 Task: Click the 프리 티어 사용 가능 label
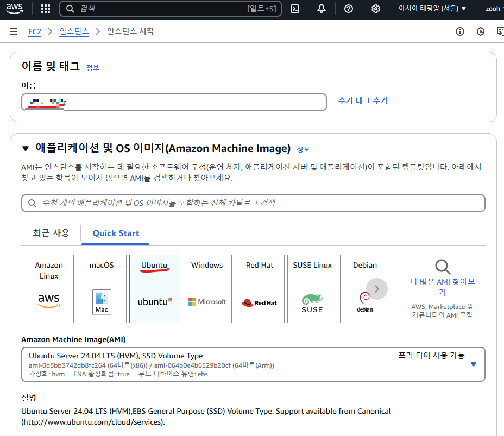point(431,355)
